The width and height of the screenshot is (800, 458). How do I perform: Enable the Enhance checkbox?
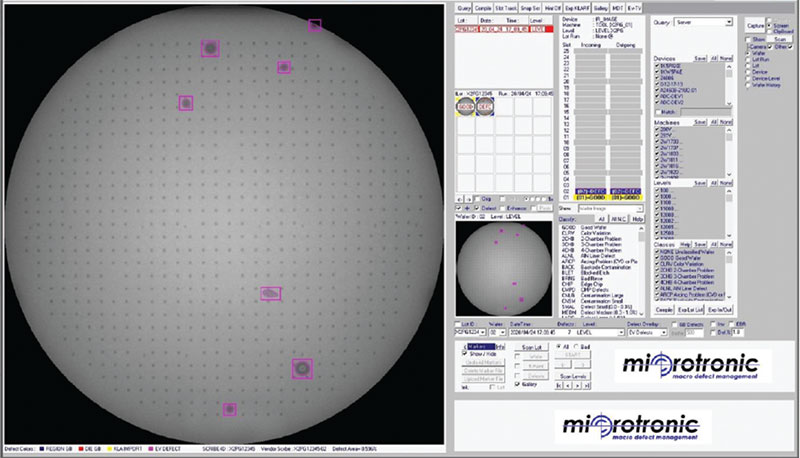tap(502, 209)
